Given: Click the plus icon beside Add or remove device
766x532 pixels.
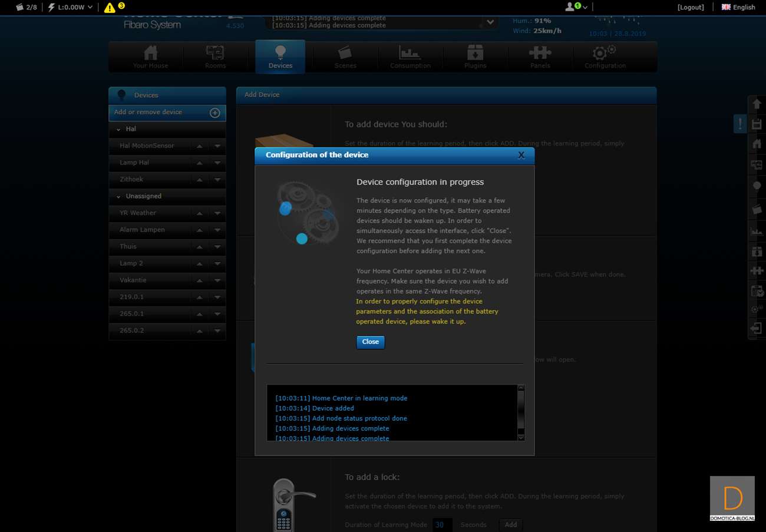Looking at the screenshot, I should click(215, 113).
